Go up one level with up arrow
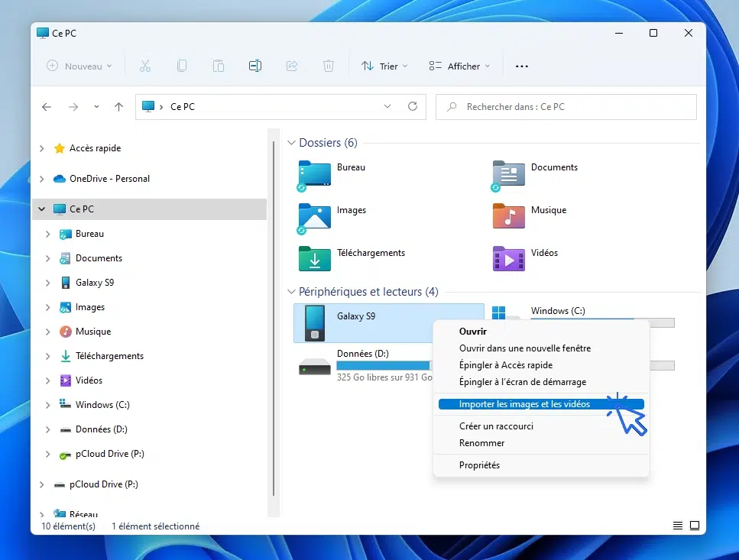The image size is (739, 560). (118, 107)
